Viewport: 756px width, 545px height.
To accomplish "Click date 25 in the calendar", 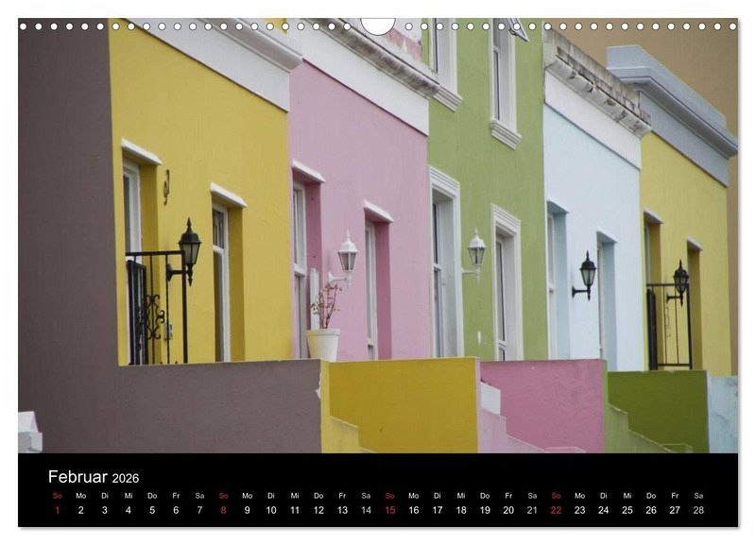I will coord(627,510).
